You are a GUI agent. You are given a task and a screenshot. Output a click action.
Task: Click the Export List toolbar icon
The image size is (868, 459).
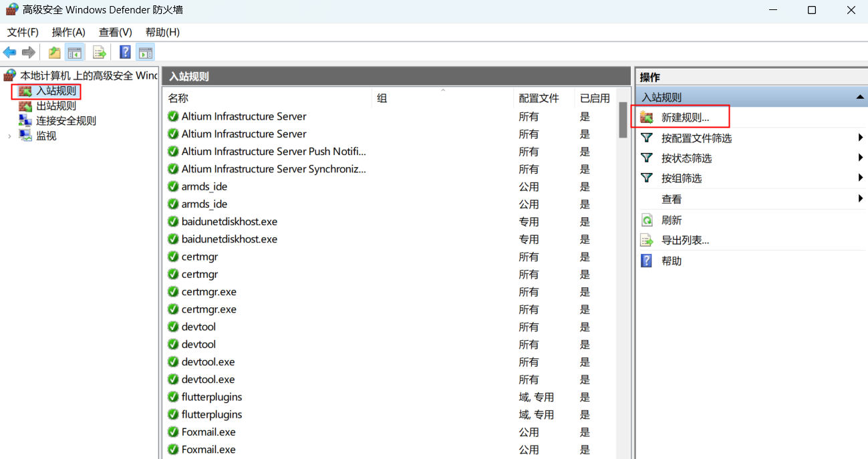(100, 52)
